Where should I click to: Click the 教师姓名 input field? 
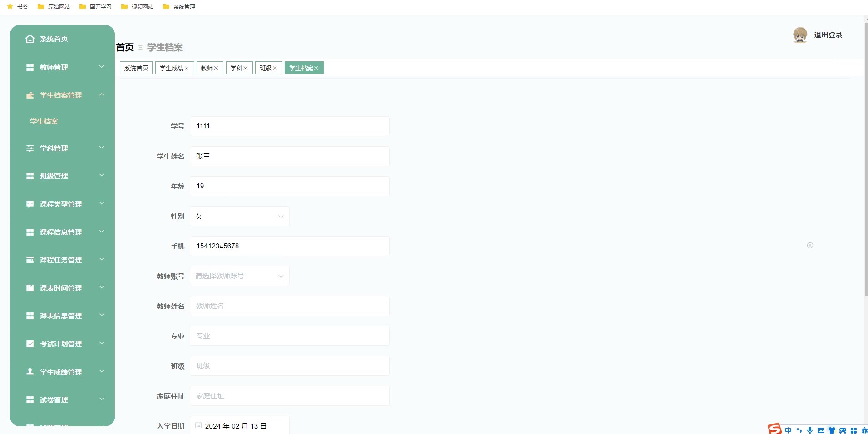tap(290, 306)
